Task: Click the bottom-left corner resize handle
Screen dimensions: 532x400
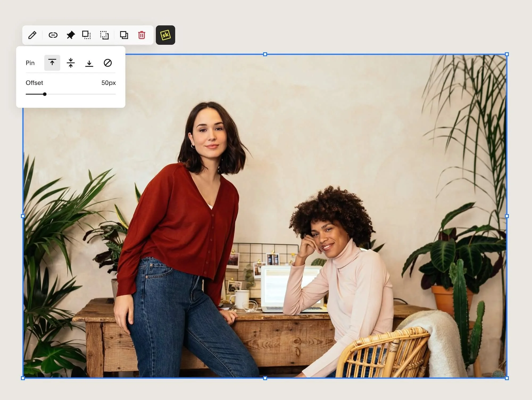Action: (x=23, y=378)
